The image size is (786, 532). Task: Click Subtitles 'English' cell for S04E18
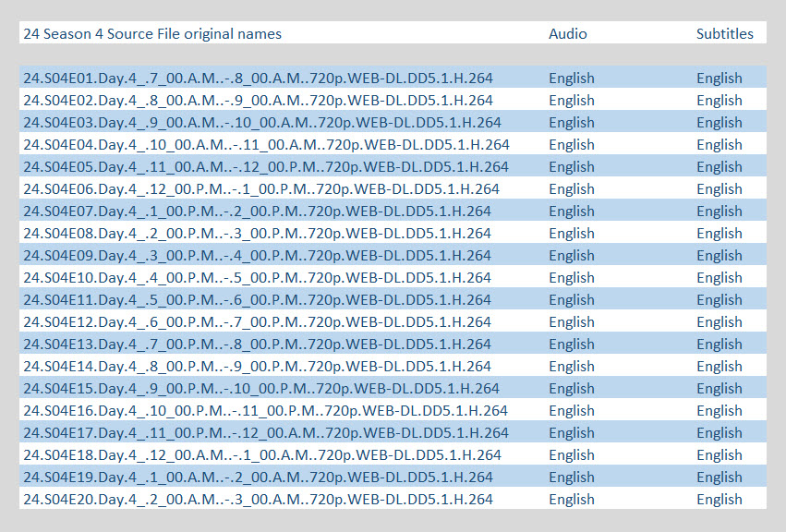coord(719,454)
